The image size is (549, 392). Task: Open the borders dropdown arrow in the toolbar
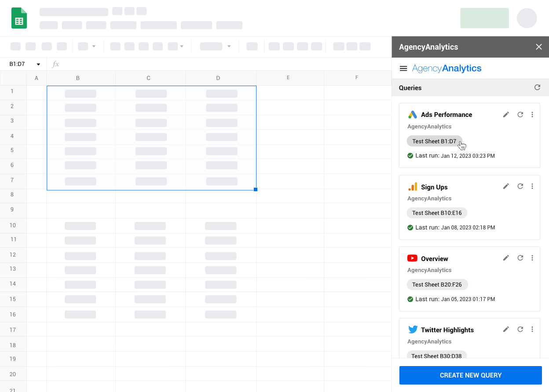(x=182, y=46)
